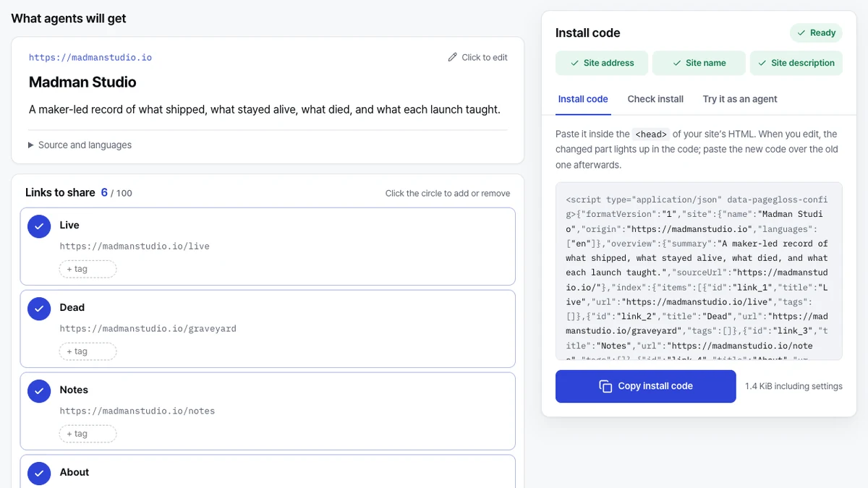Click the checkmark icon in Site name chip
Viewport: 868px width, 488px height.
point(676,63)
